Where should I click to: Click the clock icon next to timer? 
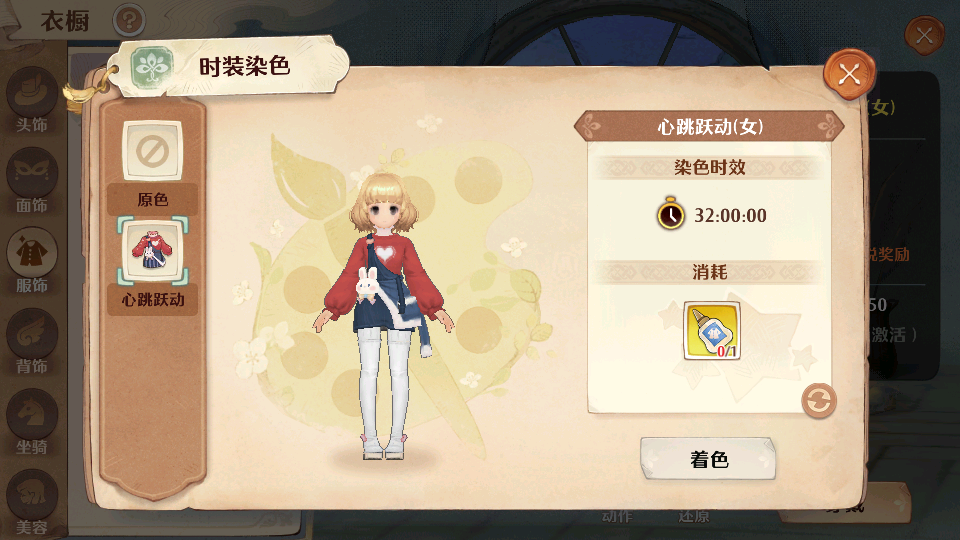(670, 214)
